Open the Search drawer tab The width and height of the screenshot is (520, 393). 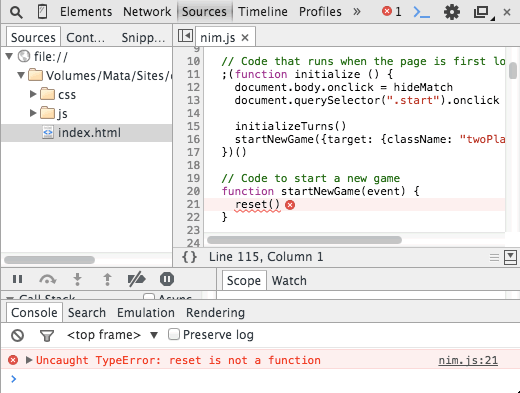point(87,313)
